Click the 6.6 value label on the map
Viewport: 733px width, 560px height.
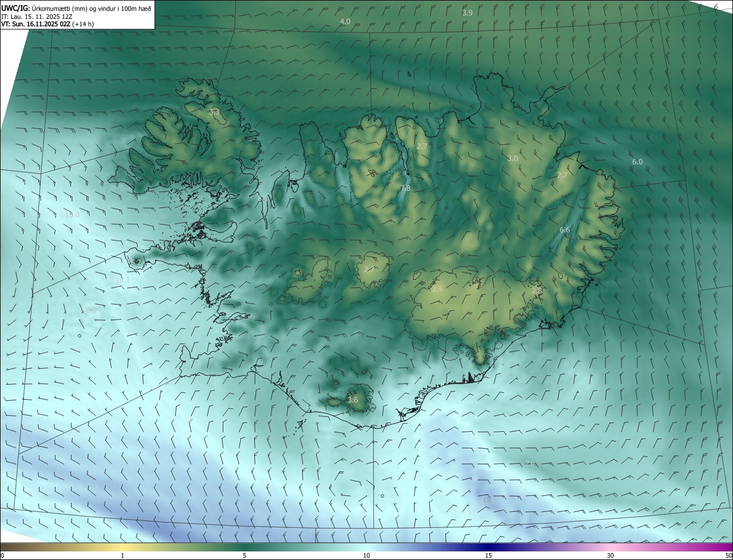[565, 230]
